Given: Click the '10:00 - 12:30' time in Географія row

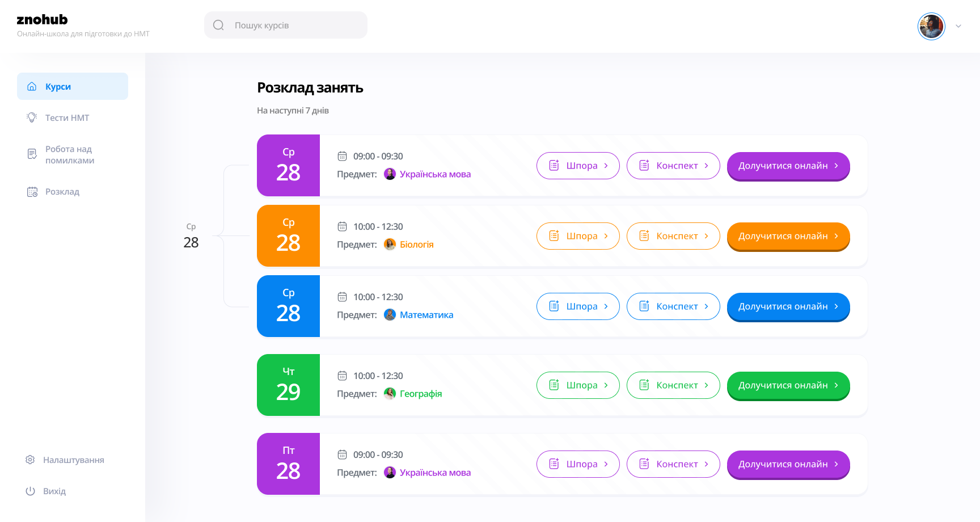Looking at the screenshot, I should pos(378,376).
